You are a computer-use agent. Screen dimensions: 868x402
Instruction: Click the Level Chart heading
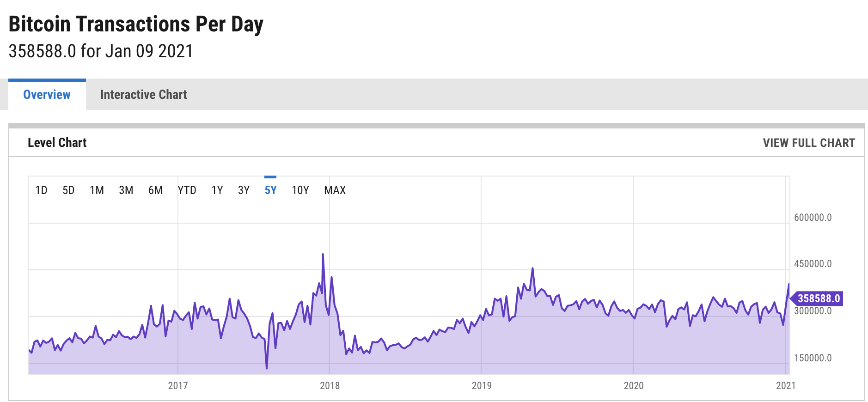point(57,142)
